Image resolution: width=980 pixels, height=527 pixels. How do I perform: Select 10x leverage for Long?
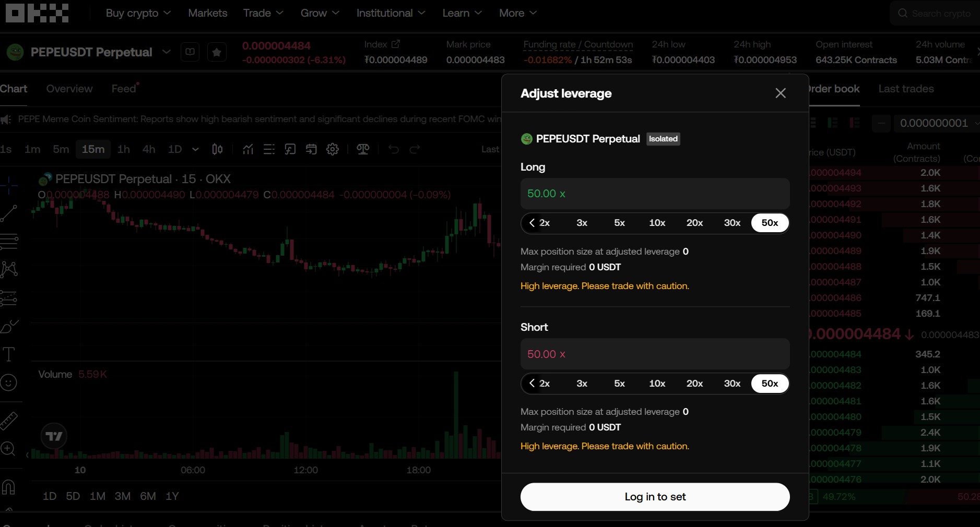tap(657, 223)
